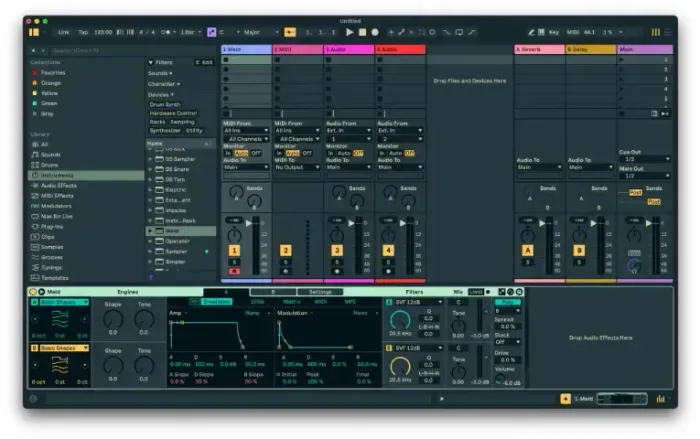Deactivate track 2 MIDI activator

click(x=286, y=251)
